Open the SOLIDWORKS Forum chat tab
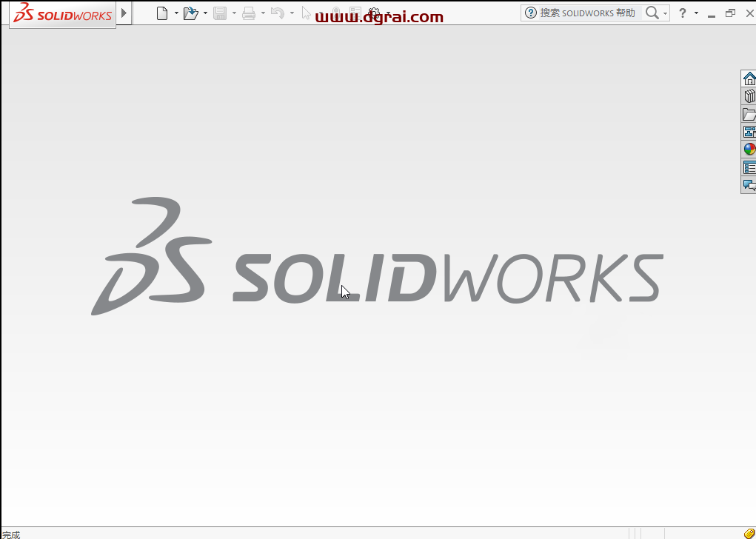This screenshot has height=539, width=756. (x=749, y=185)
